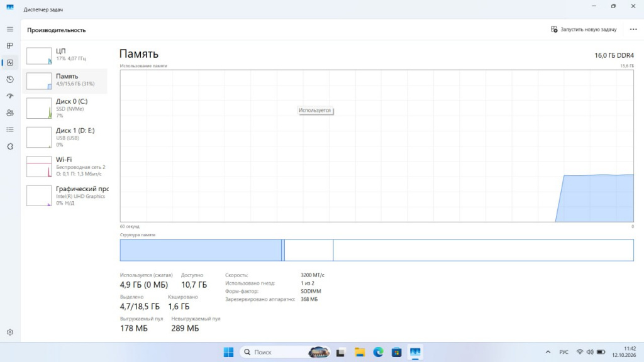Image resolution: width=644 pixels, height=362 pixels.
Task: Select the Графический процессор (GPU) item
Action: tap(66, 196)
